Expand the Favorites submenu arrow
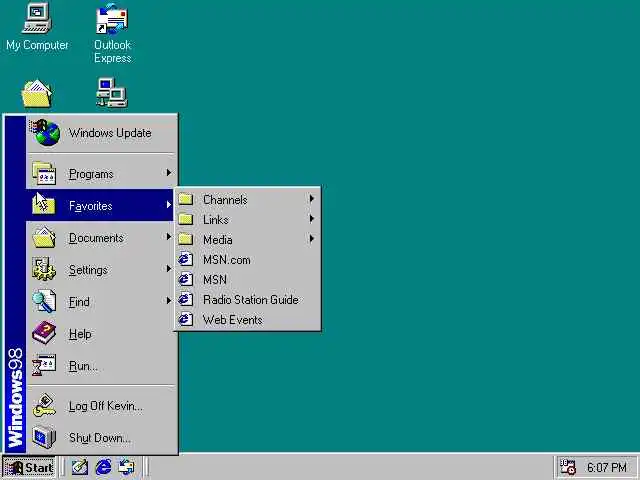Screen dimensions: 640x480 point(169,205)
